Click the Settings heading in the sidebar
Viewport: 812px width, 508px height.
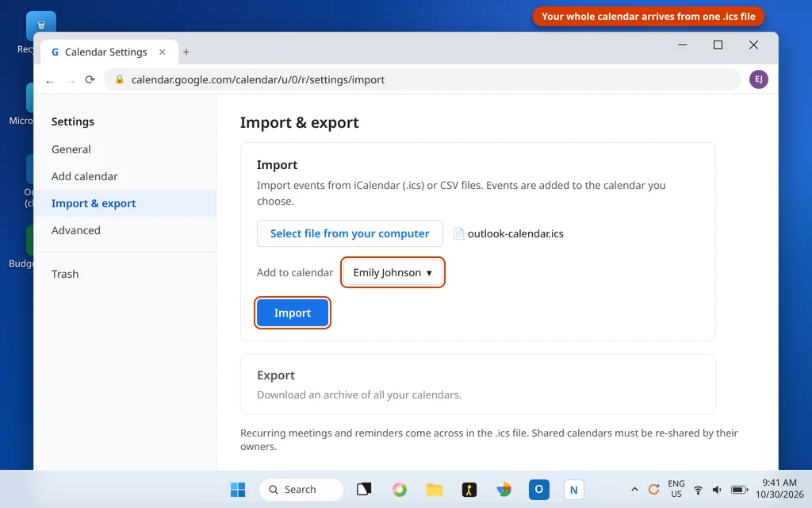tap(72, 121)
